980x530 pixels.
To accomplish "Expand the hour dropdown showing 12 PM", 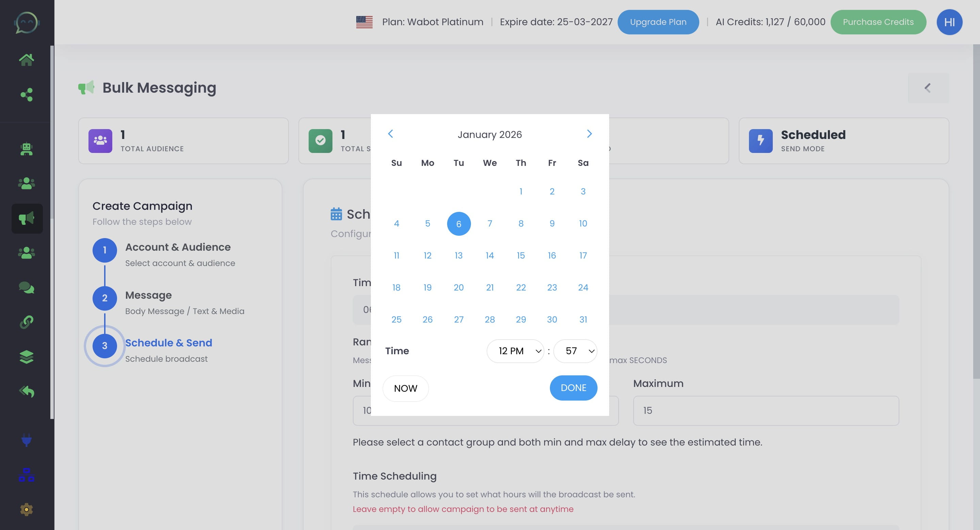I will (515, 351).
